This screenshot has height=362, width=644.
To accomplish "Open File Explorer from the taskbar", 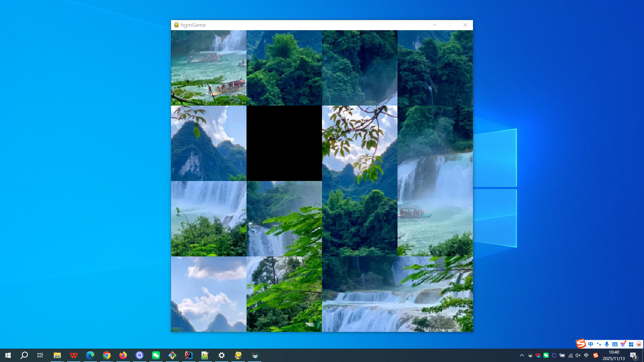I will click(x=57, y=355).
